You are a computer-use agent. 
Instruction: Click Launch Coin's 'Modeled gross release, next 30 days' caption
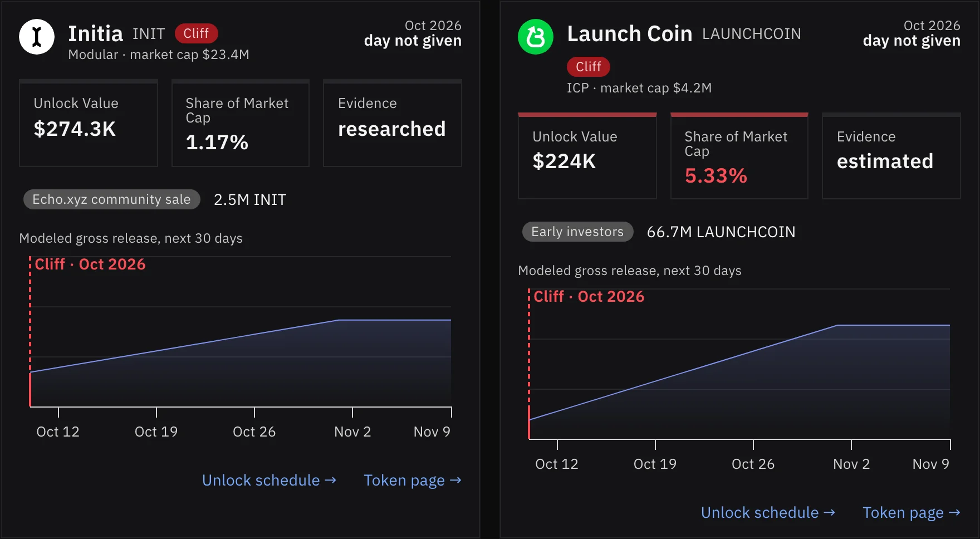[630, 271]
